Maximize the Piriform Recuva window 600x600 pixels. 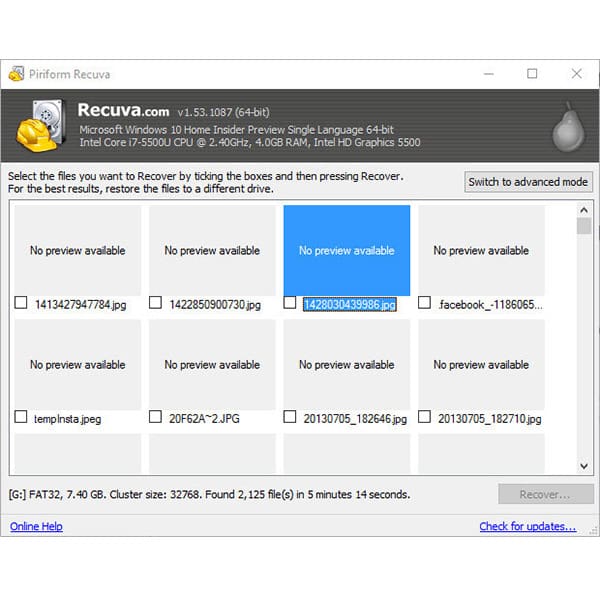click(532, 74)
